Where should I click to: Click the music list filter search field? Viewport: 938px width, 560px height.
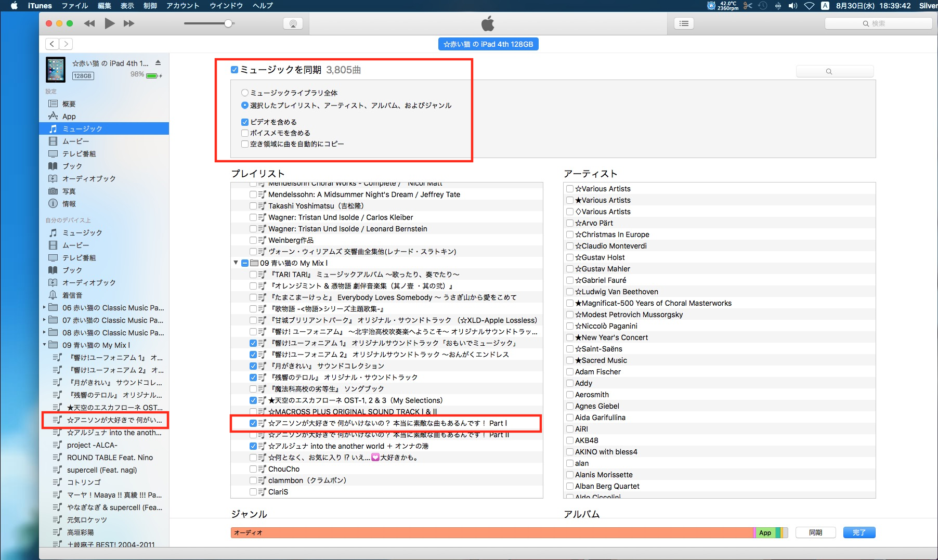pos(835,71)
